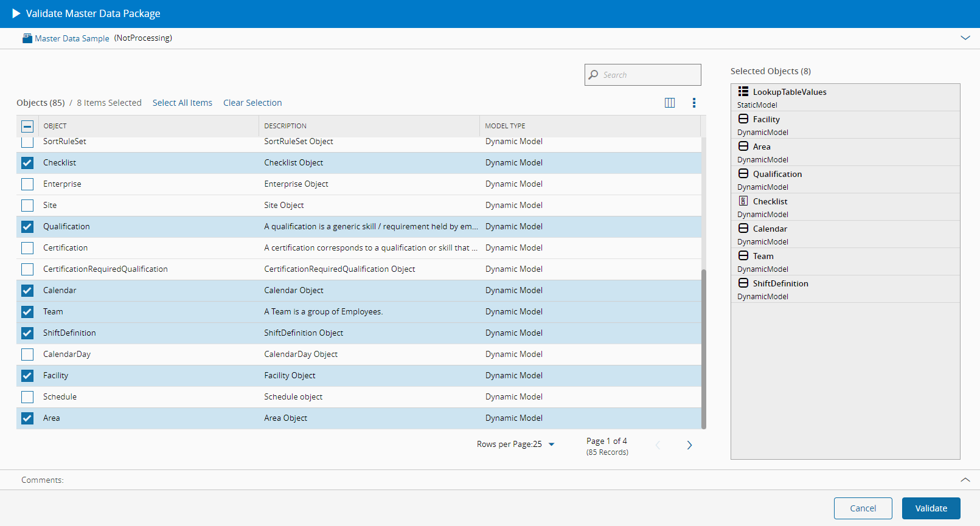The width and height of the screenshot is (980, 526).
Task: Click the play icon beside Validate Master Data Package
Action: [16, 13]
